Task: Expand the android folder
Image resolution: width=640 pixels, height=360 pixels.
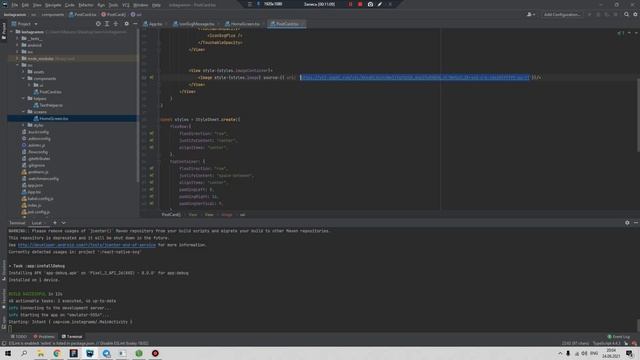Action: (x=18, y=45)
